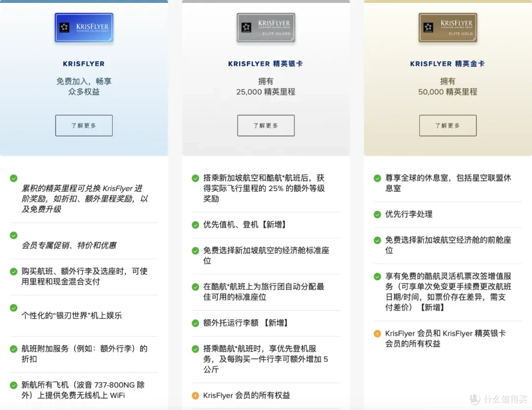Click checkmark icon beside 购买航班、额外行李及选座时
The height and width of the screenshot is (410, 532).
(x=14, y=272)
